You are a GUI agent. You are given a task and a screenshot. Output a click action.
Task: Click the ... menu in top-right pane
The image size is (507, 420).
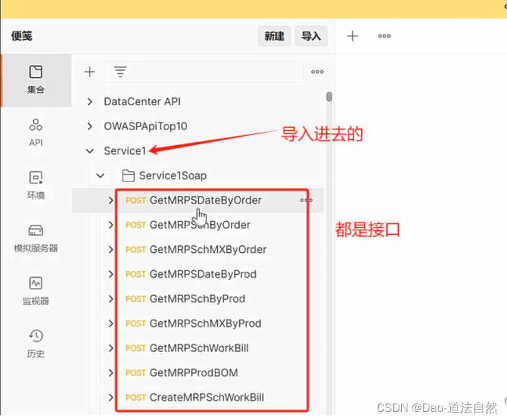pos(384,36)
